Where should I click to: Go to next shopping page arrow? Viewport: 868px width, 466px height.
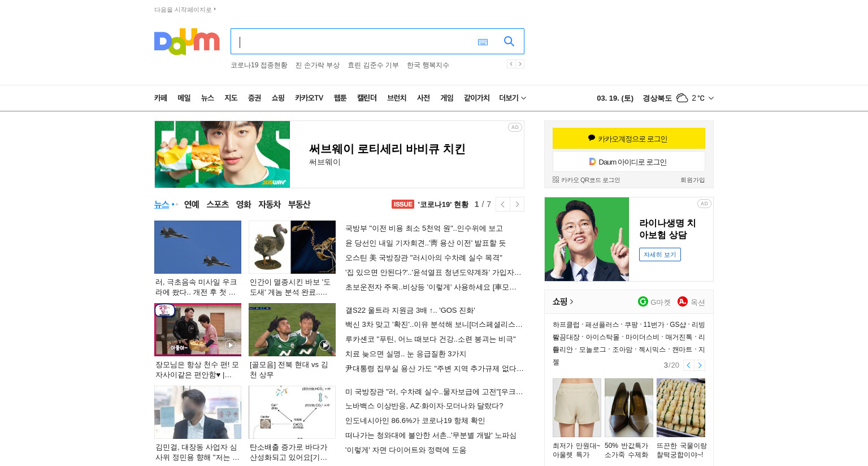point(700,365)
